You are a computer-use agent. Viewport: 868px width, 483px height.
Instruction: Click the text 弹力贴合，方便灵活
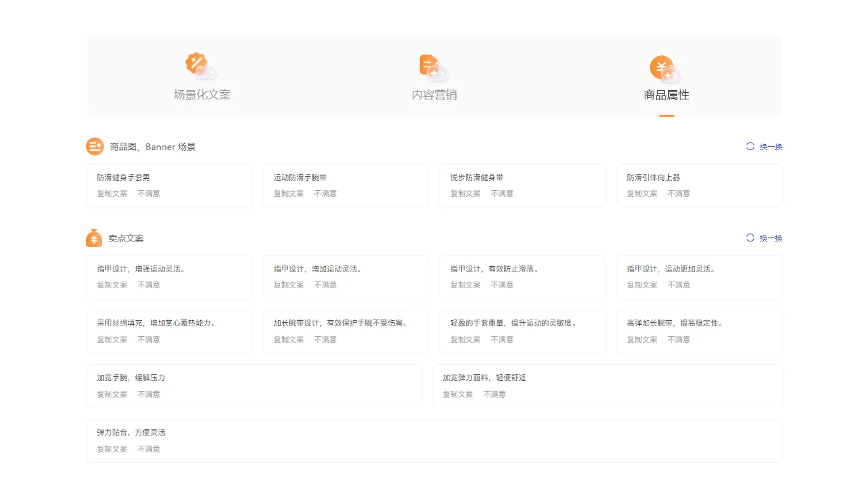[x=131, y=432]
